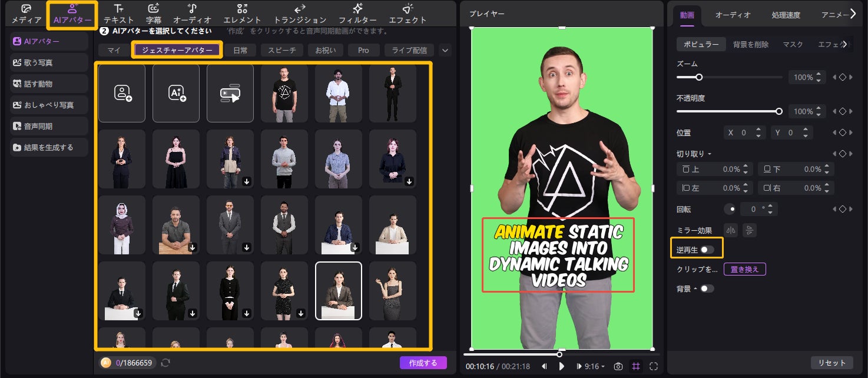This screenshot has width=868, height=378.
Task: Add keyframe for 位置
Action: coord(842,132)
